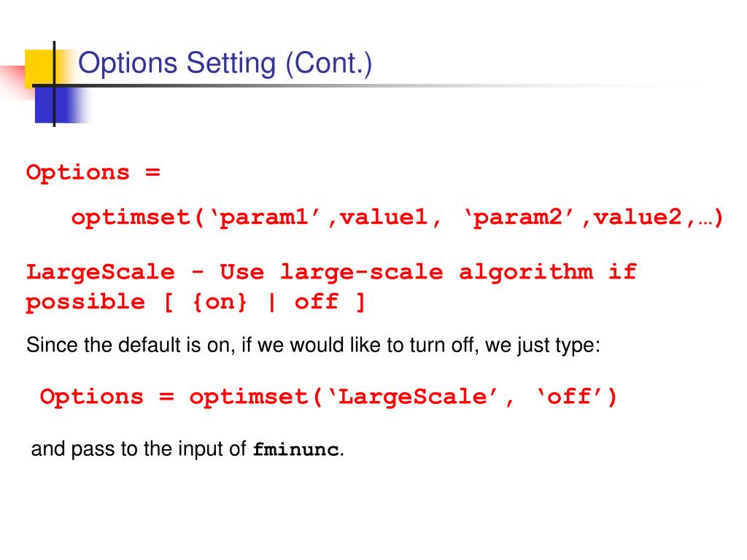Click the phrase 'large-scale algorithm'
Screen dimensions: 747x560
pyautogui.click(x=437, y=273)
